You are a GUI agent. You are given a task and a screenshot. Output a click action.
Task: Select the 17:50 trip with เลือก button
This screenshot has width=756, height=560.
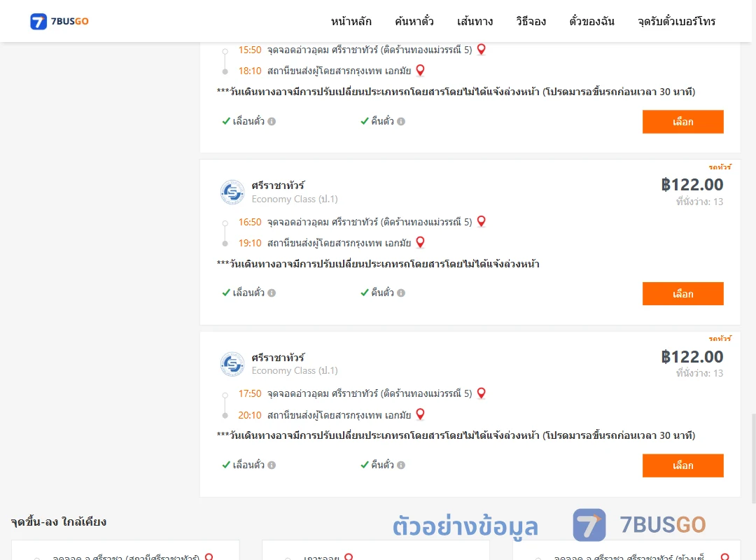[x=682, y=465]
